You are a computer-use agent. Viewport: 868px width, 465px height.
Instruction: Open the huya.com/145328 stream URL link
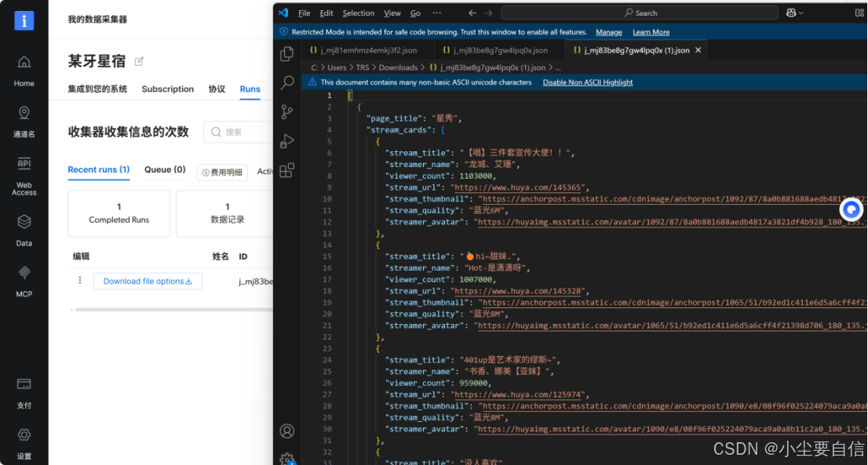click(517, 291)
